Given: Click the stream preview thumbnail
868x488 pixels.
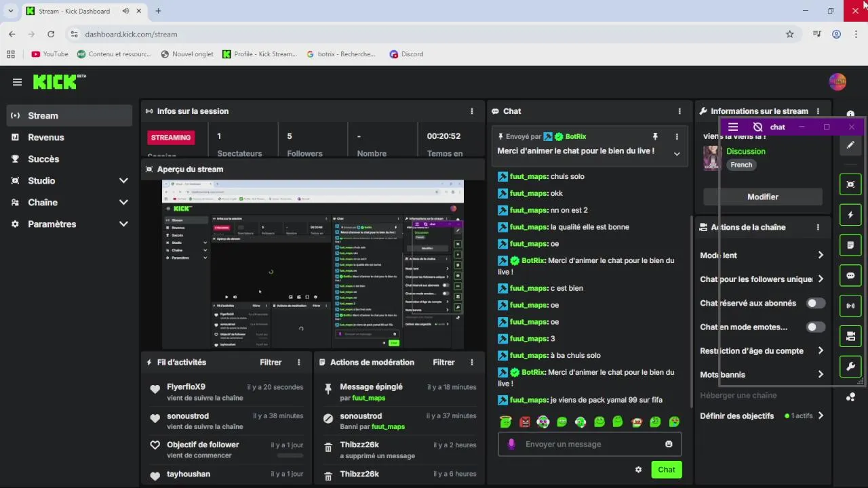Looking at the screenshot, I should (x=313, y=264).
